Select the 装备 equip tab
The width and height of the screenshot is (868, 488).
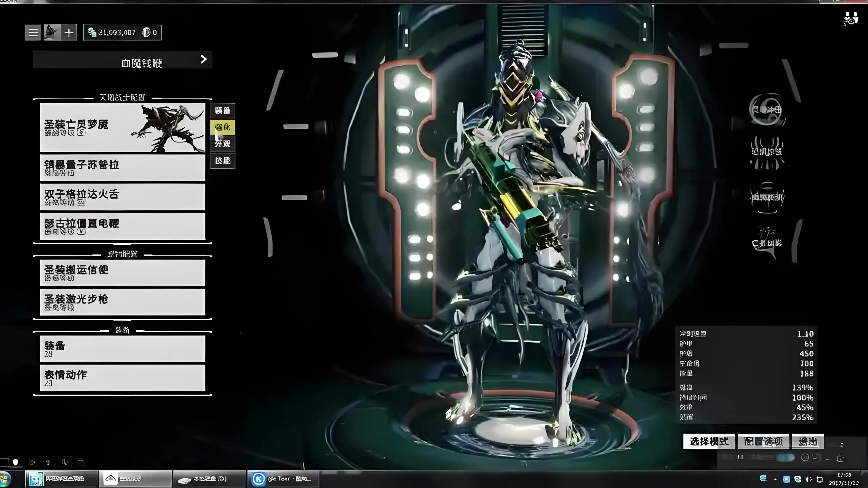tap(222, 111)
